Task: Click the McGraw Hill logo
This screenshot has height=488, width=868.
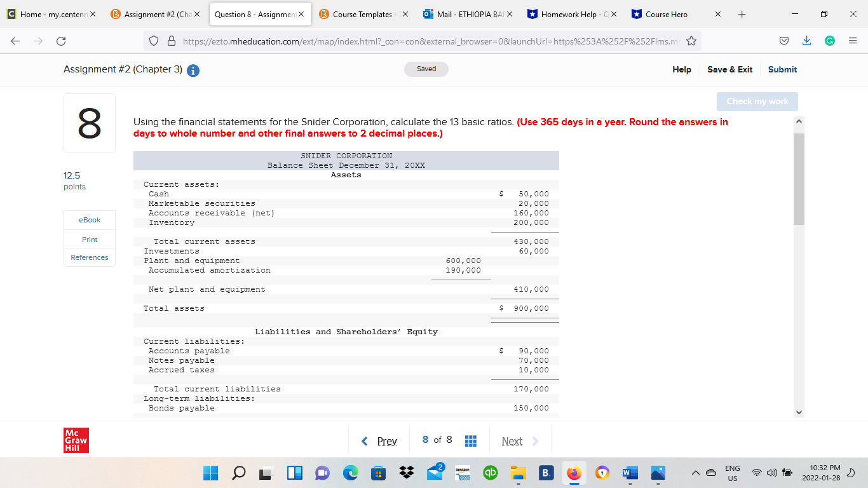Action: [76, 440]
